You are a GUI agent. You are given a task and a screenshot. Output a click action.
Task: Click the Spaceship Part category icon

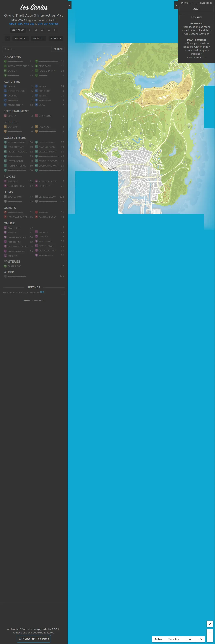pos(36,151)
